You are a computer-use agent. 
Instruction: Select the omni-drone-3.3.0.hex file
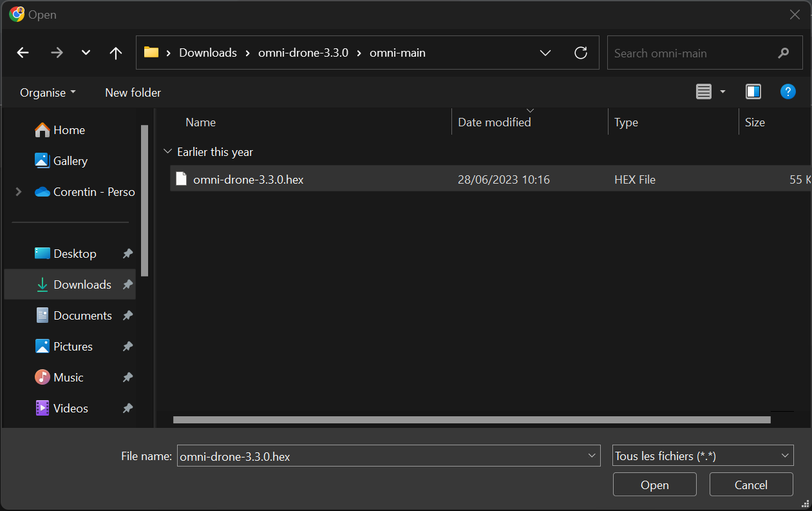pyautogui.click(x=249, y=180)
